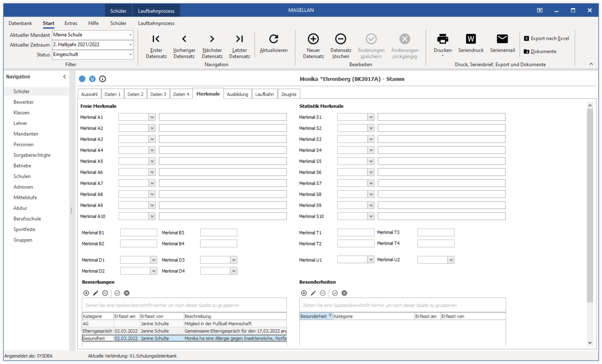Expand the Merkmal A1 dropdown
Image resolution: width=602 pixels, height=364 pixels.
[152, 117]
